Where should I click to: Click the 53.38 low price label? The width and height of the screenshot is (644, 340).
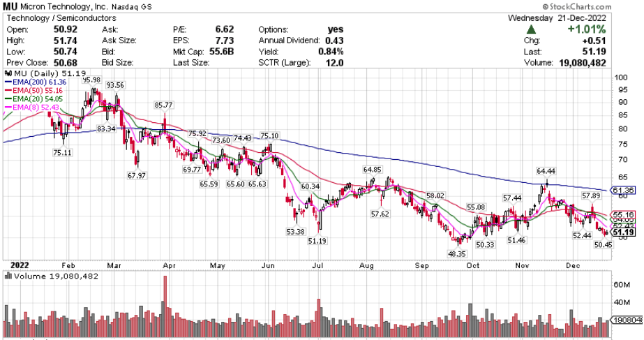click(295, 232)
